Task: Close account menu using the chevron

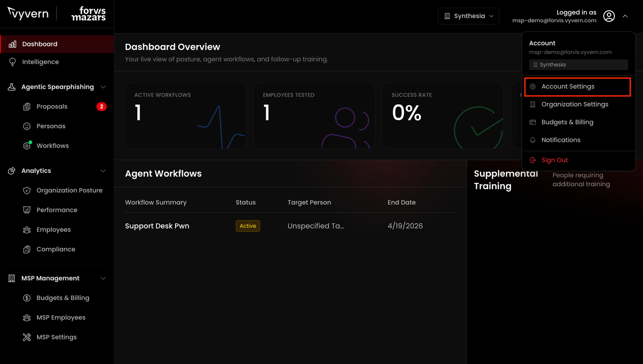Action: coord(625,16)
